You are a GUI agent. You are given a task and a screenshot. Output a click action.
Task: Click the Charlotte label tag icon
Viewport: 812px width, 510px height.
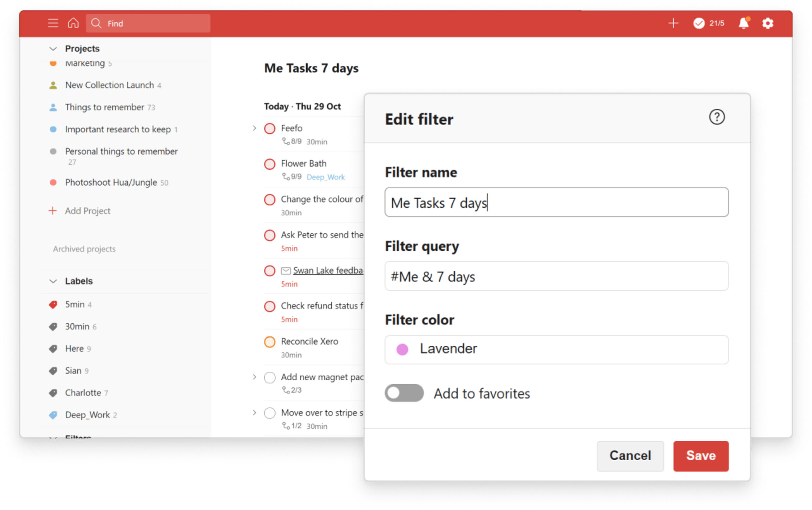click(x=53, y=393)
